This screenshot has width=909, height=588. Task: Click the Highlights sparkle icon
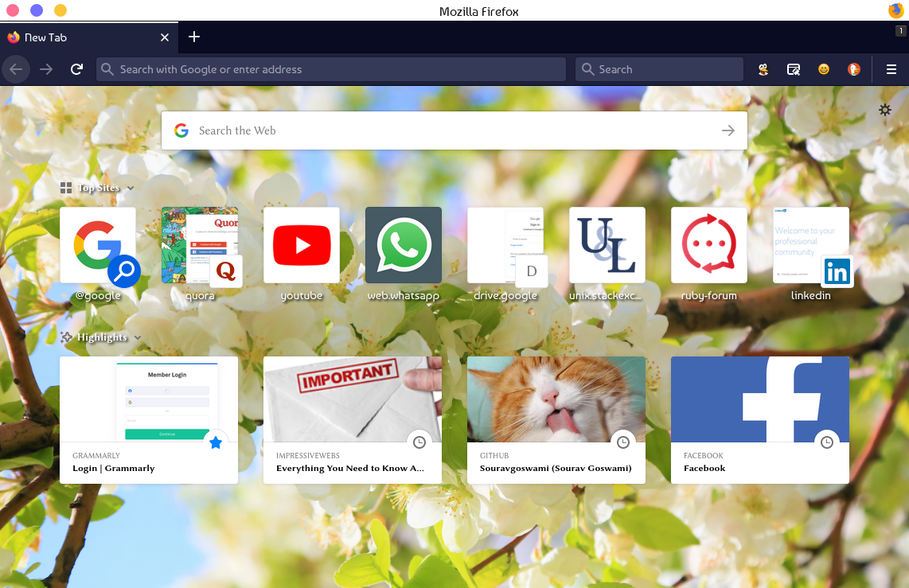coord(66,337)
